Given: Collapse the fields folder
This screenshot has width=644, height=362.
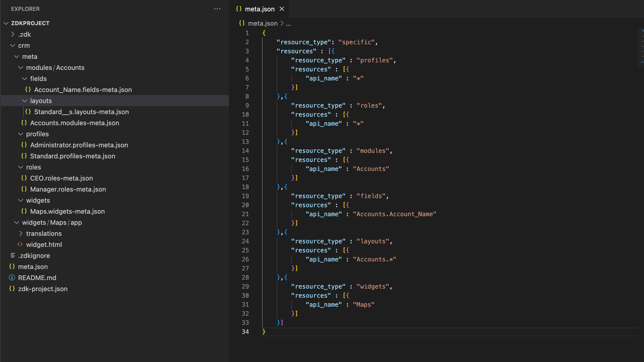Looking at the screenshot, I should (25, 78).
